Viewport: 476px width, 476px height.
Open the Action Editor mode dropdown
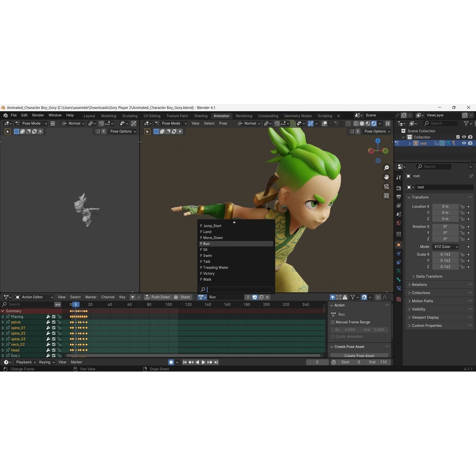[x=34, y=297]
